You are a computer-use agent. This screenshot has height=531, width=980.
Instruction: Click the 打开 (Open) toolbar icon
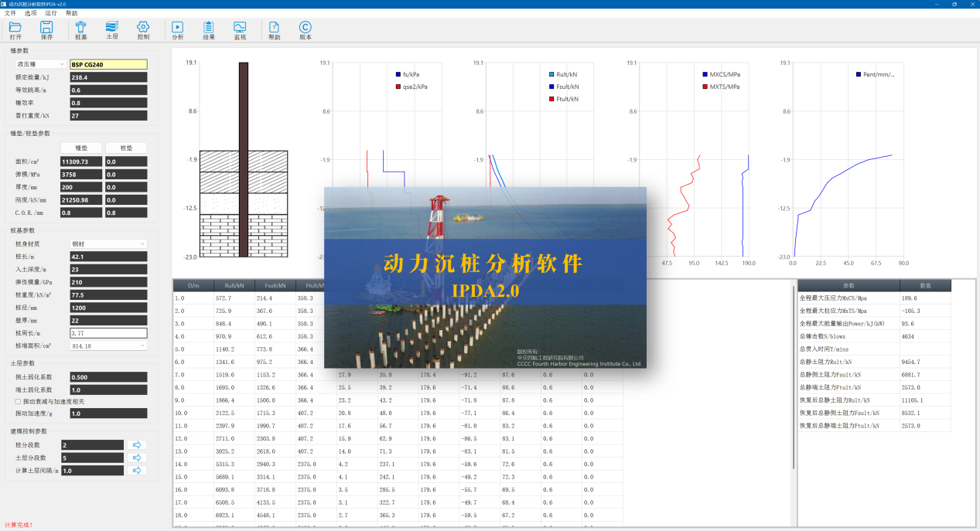[15, 27]
